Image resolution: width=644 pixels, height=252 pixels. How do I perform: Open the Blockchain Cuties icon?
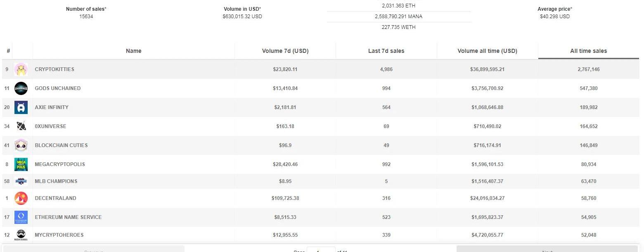(x=21, y=145)
